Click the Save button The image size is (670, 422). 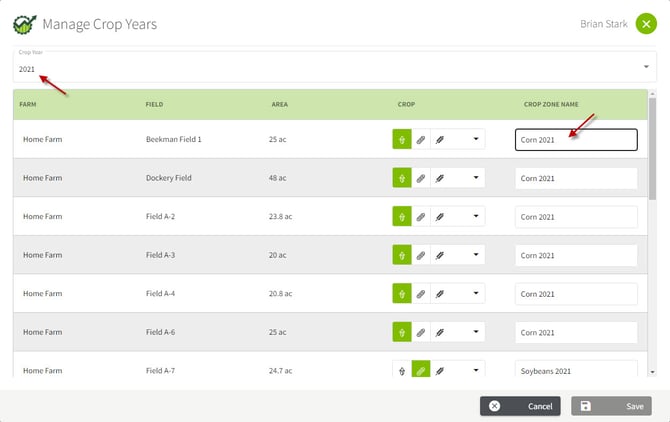[610, 406]
